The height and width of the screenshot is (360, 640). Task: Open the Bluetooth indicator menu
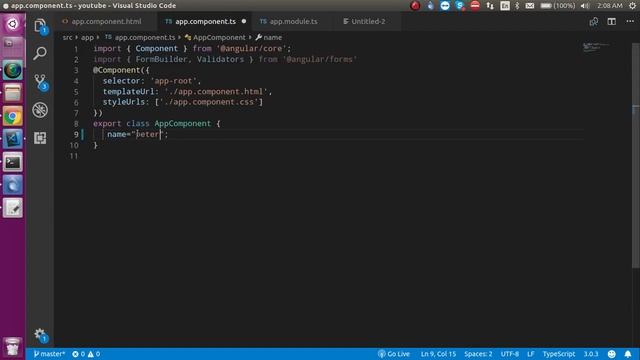tap(517, 6)
